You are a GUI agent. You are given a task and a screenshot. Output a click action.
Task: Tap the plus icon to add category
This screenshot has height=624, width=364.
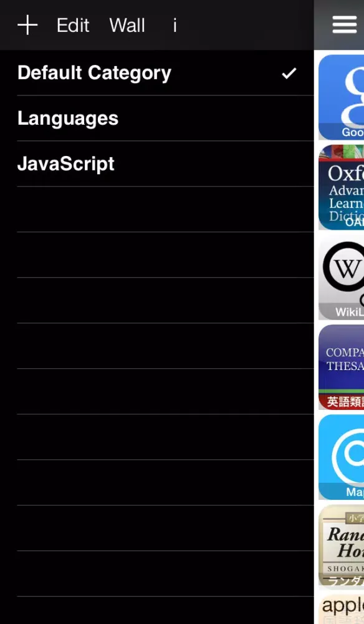[27, 25]
